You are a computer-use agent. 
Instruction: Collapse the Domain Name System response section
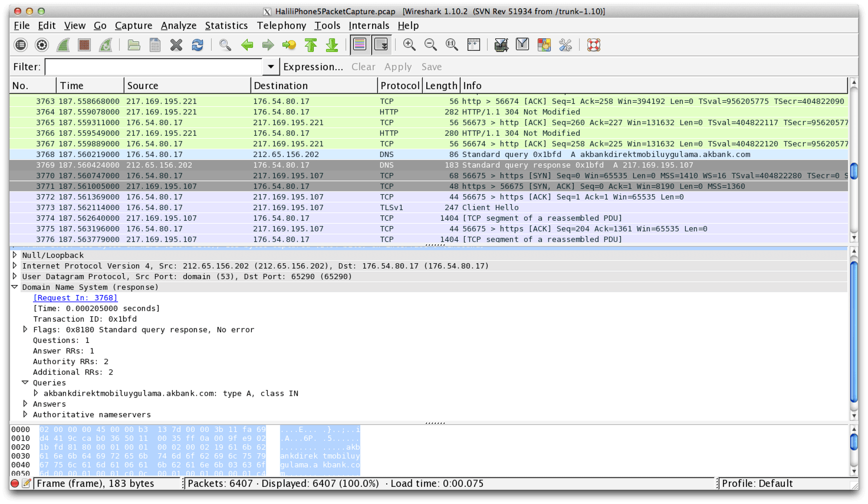[x=15, y=287]
